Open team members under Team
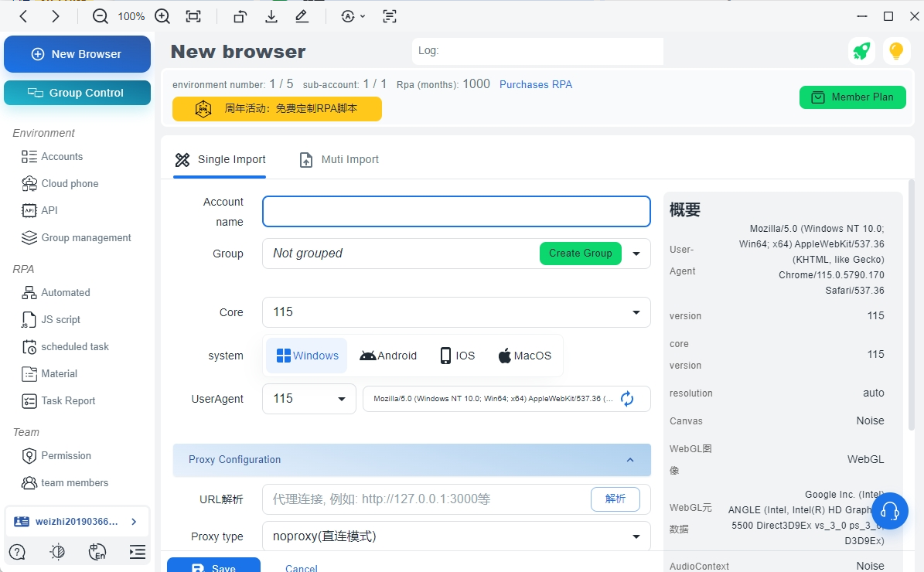This screenshot has width=924, height=572. click(65, 483)
